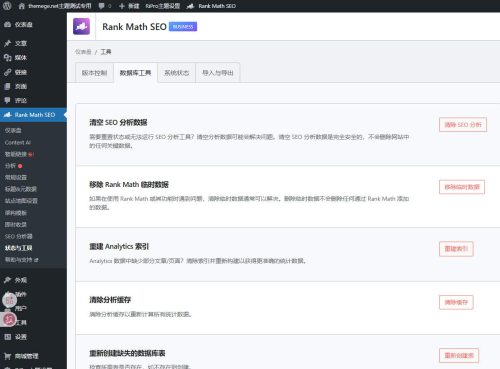Open 站点地图设置 submenu item
This screenshot has width=500, height=369.
(x=21, y=201)
